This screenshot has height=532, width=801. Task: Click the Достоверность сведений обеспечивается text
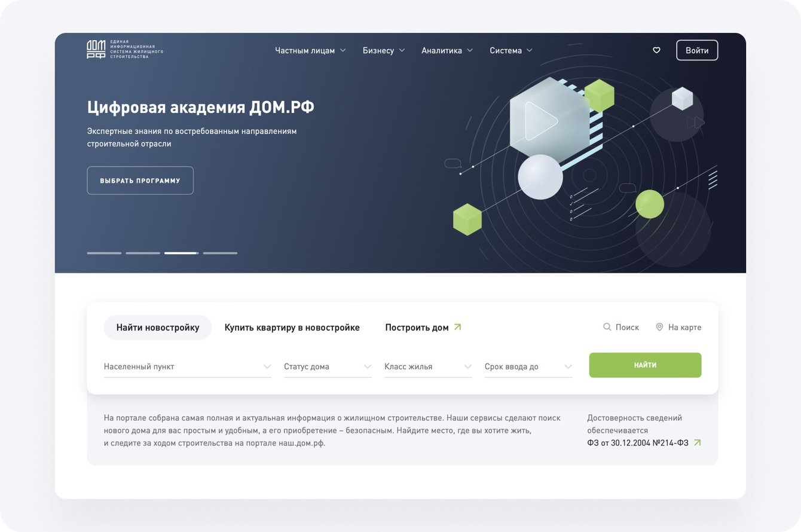click(635, 424)
